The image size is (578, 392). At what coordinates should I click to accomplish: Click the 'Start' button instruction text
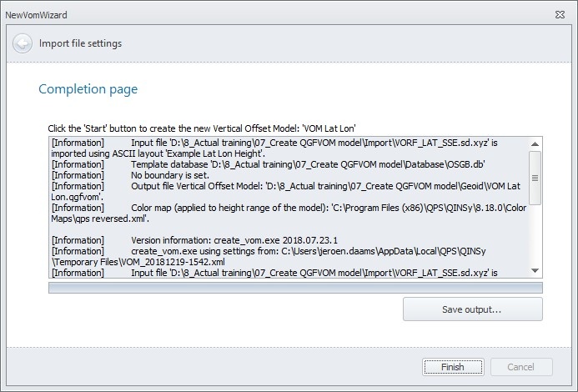[x=202, y=128]
